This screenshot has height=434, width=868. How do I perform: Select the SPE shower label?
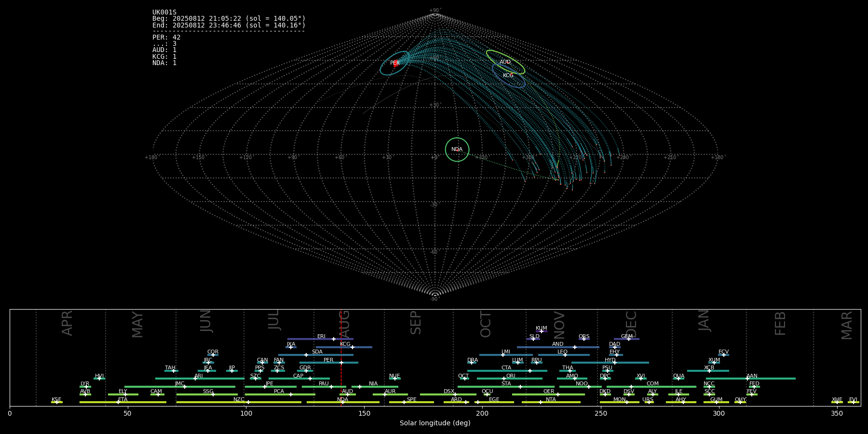(412, 400)
